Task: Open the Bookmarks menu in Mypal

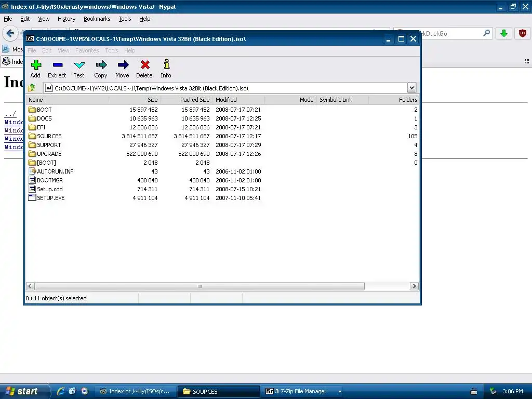Action: pyautogui.click(x=97, y=19)
